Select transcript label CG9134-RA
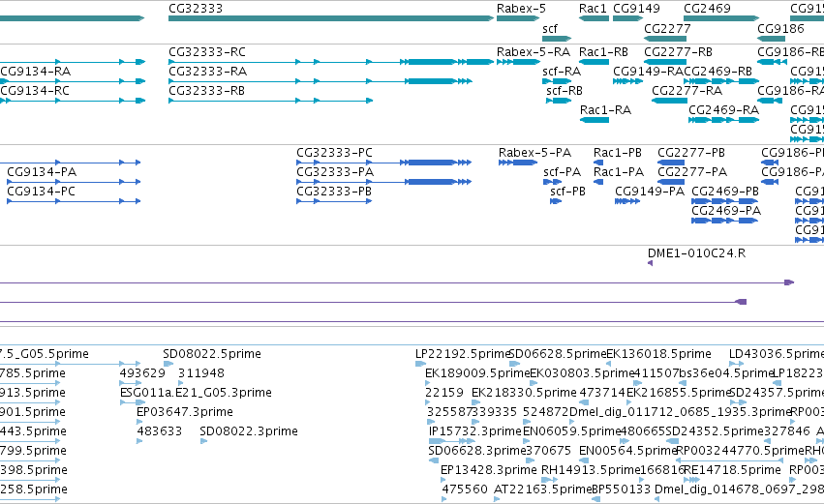The image size is (824, 504). [36, 72]
